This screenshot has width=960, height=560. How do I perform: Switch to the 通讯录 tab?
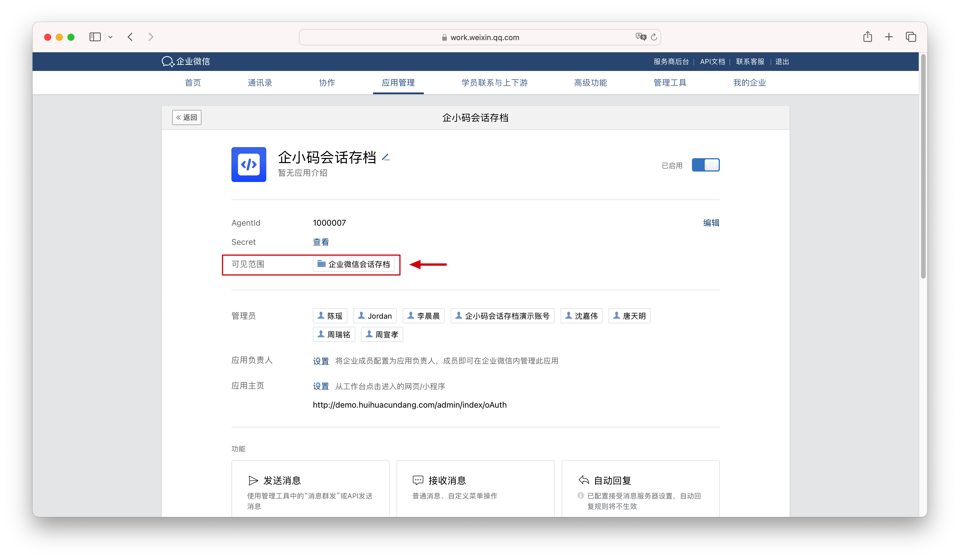(260, 83)
